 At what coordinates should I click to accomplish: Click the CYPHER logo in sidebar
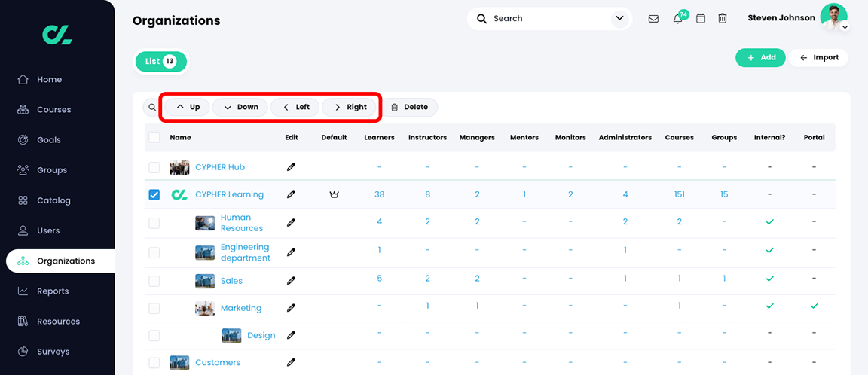(x=57, y=35)
